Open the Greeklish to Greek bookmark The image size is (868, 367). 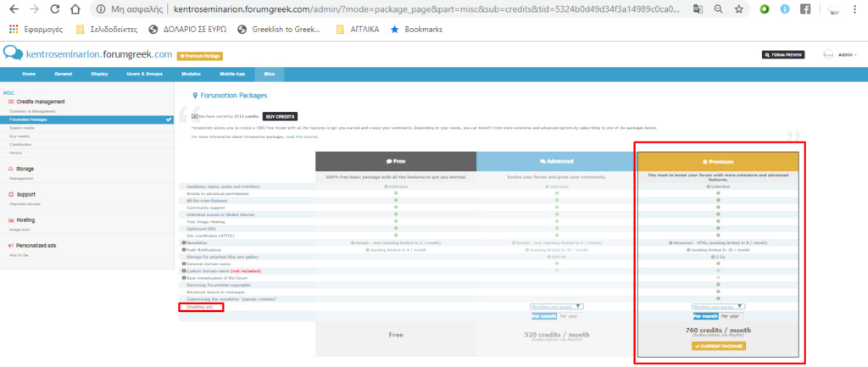tap(279, 30)
